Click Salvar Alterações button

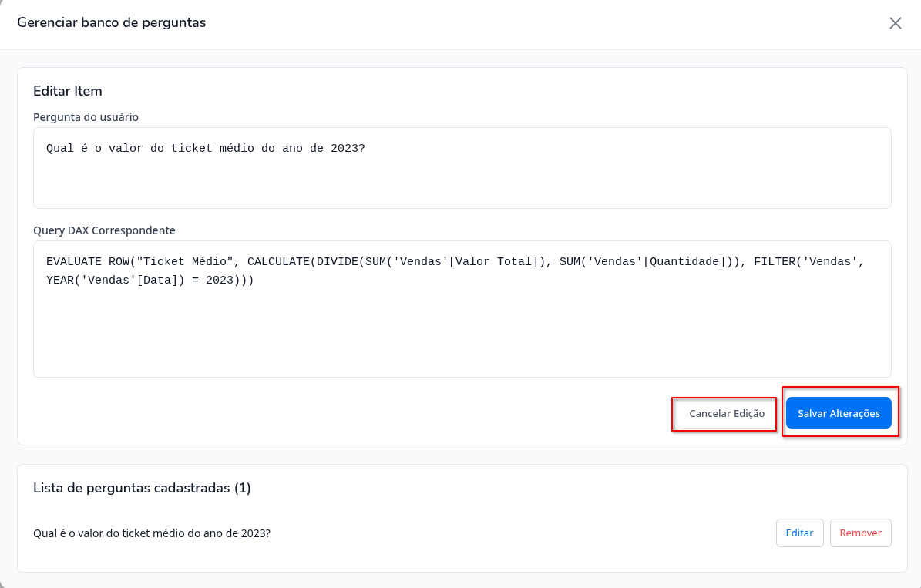tap(839, 413)
